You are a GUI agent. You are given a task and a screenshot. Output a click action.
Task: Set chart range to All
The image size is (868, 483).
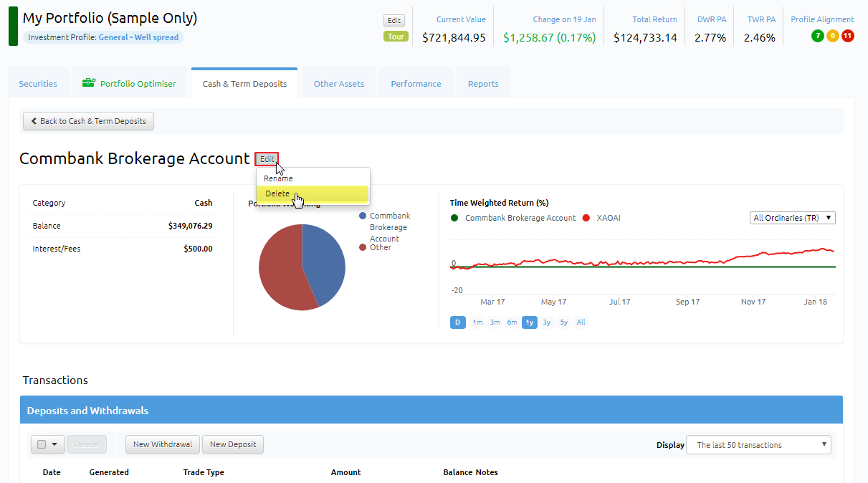click(581, 322)
